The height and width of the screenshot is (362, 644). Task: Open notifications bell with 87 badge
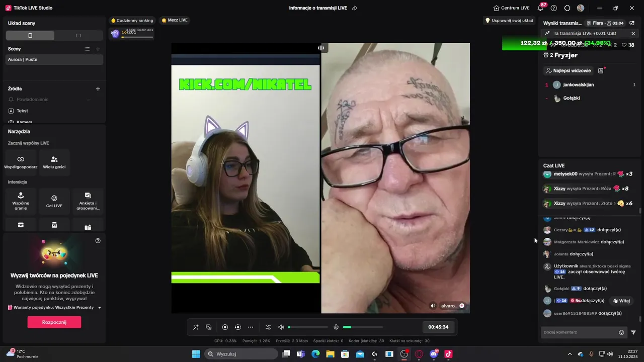(x=541, y=8)
